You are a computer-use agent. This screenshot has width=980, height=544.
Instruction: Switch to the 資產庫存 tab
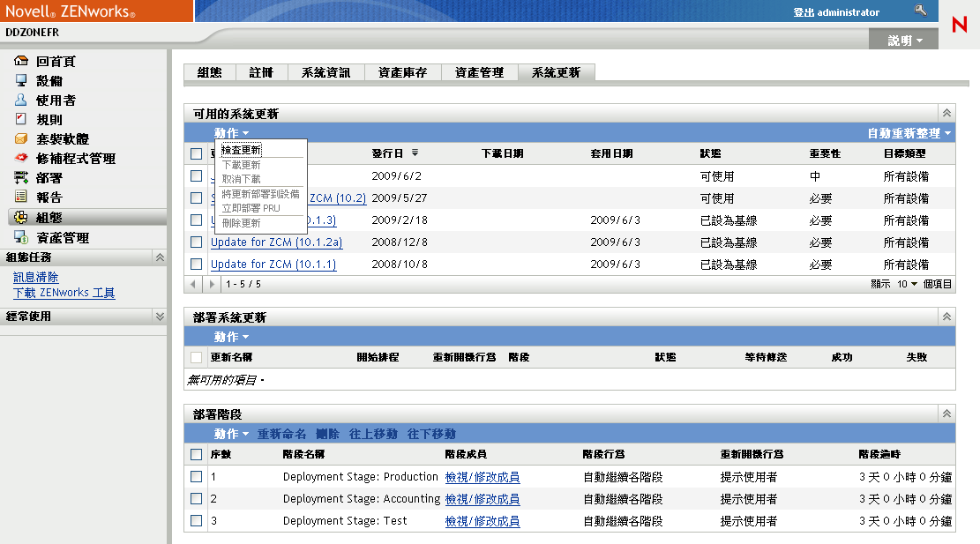point(402,72)
